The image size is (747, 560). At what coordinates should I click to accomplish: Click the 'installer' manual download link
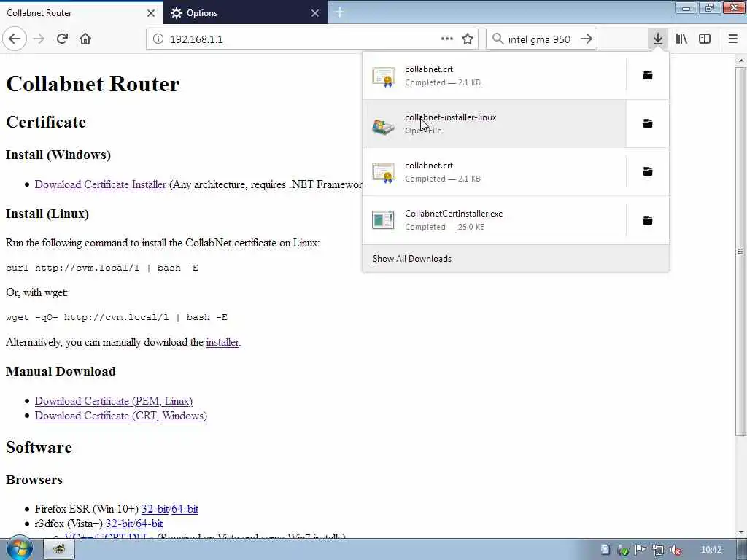(x=222, y=342)
